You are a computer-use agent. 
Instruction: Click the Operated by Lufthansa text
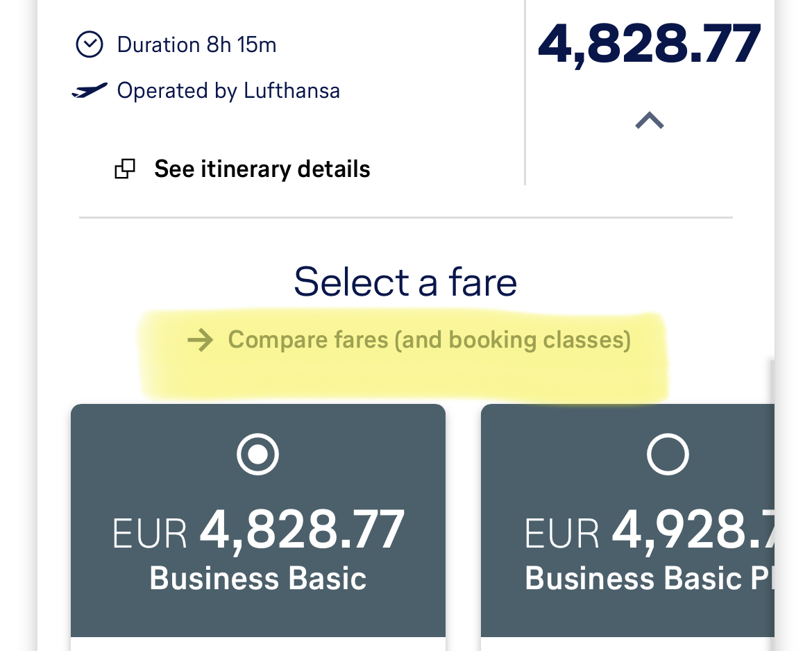[x=228, y=91]
